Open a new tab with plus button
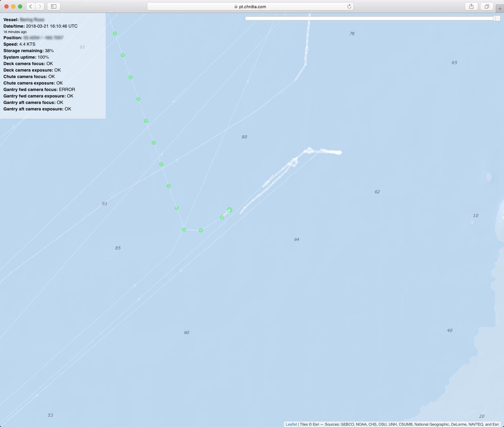Image resolution: width=504 pixels, height=427 pixels. click(x=500, y=9)
